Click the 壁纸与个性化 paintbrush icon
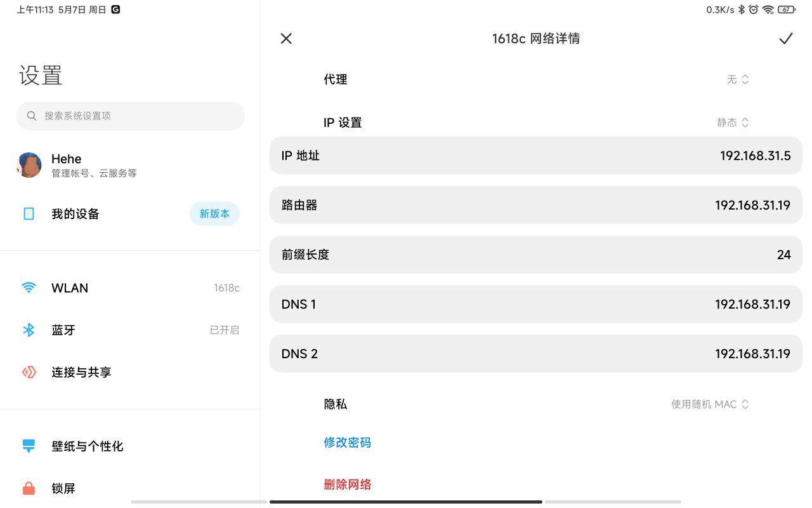The height and width of the screenshot is (508, 812). coord(29,446)
